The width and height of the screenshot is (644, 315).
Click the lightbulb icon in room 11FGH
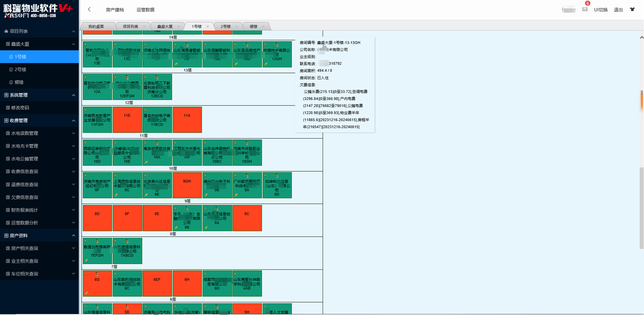(86, 110)
